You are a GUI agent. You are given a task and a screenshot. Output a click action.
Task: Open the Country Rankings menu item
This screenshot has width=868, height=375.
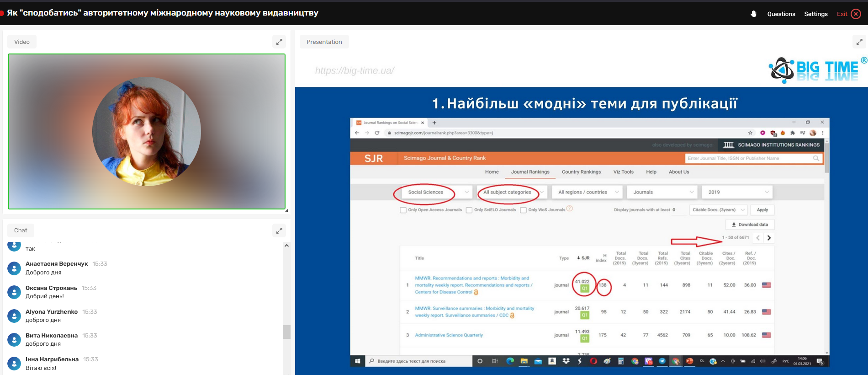[x=582, y=172]
